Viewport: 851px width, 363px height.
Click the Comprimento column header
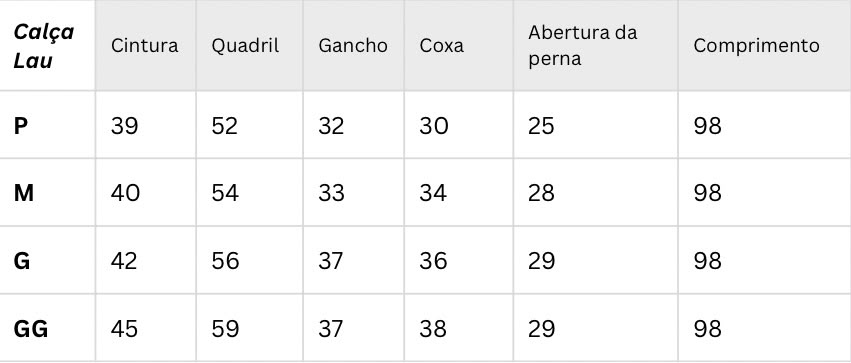tap(756, 46)
